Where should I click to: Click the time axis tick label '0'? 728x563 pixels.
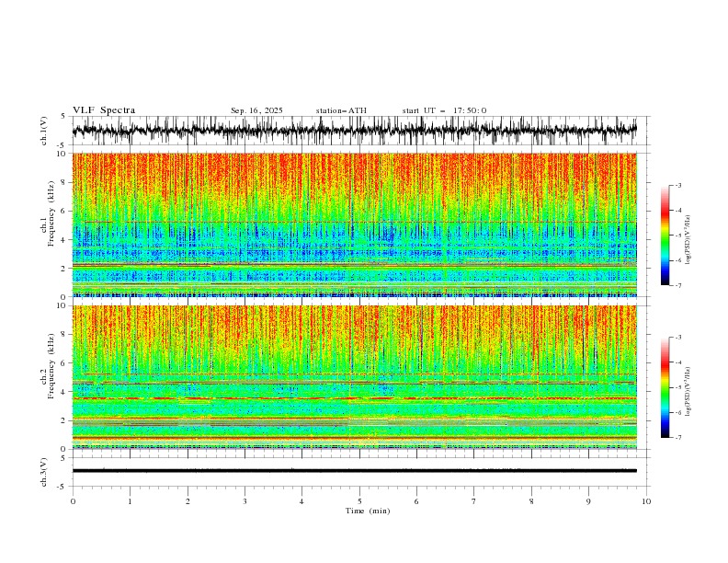coord(73,501)
